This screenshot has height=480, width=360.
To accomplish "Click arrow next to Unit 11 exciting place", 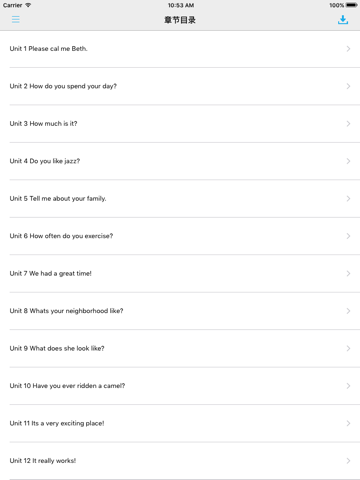I will click(348, 423).
